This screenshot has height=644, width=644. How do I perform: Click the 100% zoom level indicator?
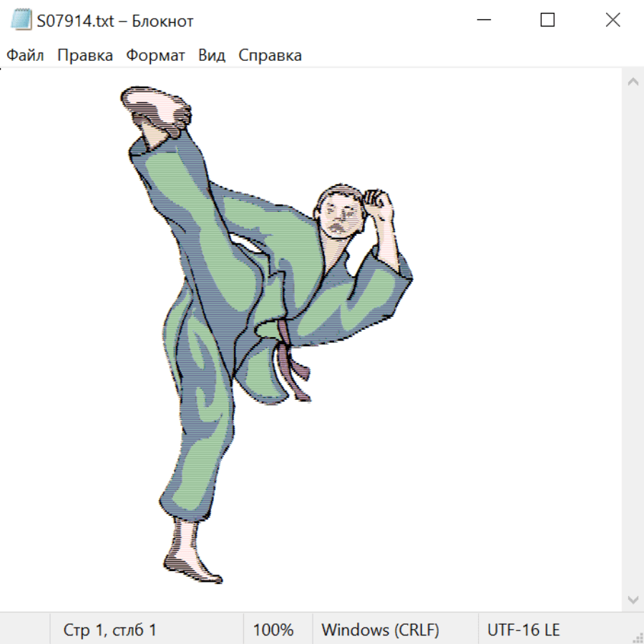click(273, 630)
